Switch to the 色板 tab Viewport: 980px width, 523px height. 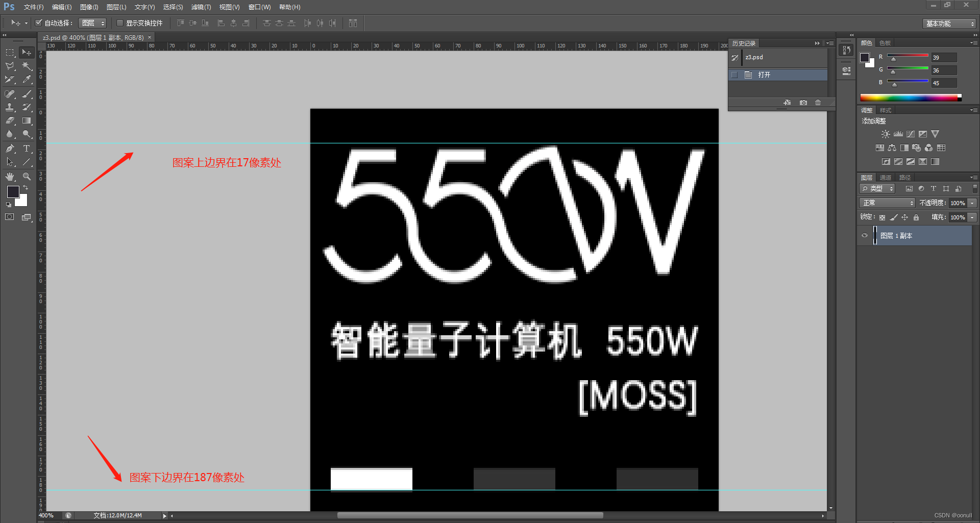click(x=886, y=43)
